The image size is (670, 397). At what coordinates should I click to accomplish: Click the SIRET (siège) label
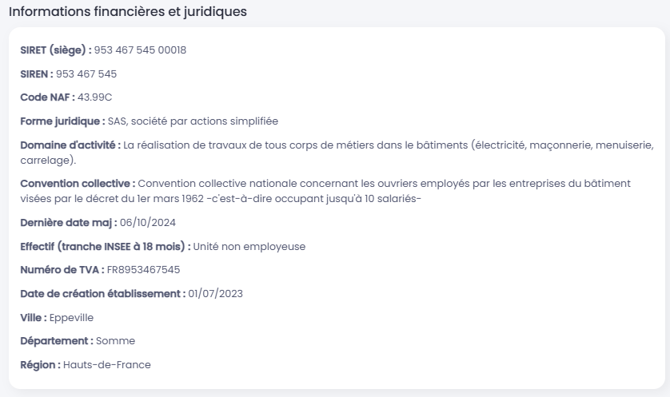[x=56, y=50]
